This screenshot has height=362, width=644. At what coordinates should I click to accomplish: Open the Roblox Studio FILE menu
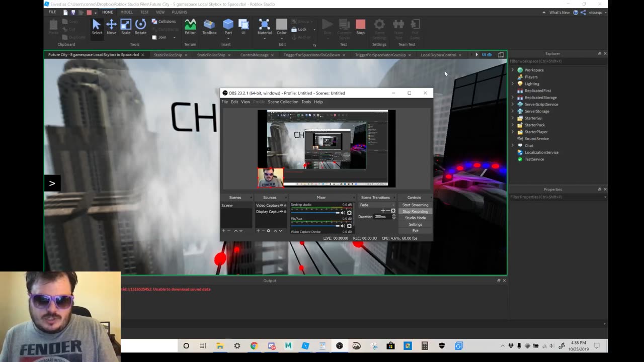(x=52, y=12)
